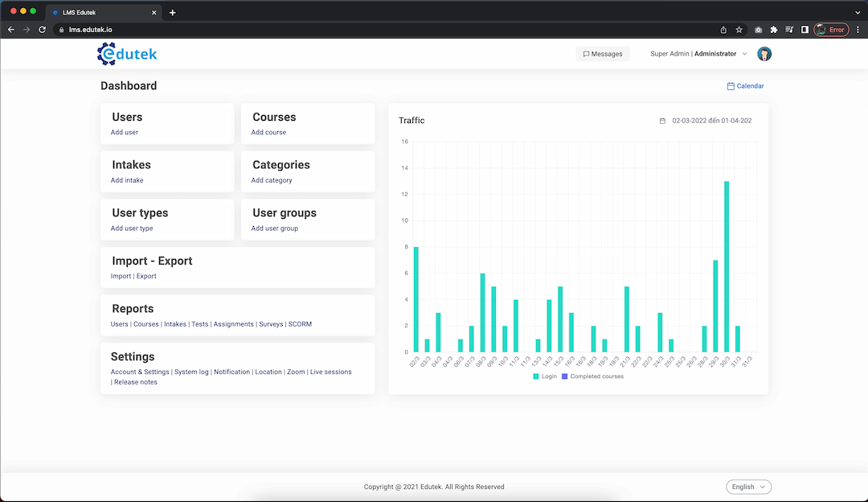Toggle the Login series in chart legend
The height and width of the screenshot is (502, 868).
click(x=544, y=376)
